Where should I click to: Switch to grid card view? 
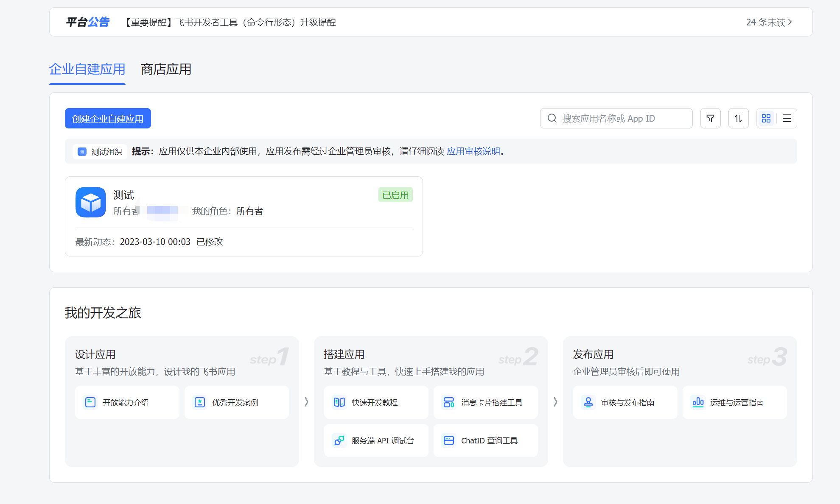[766, 118]
